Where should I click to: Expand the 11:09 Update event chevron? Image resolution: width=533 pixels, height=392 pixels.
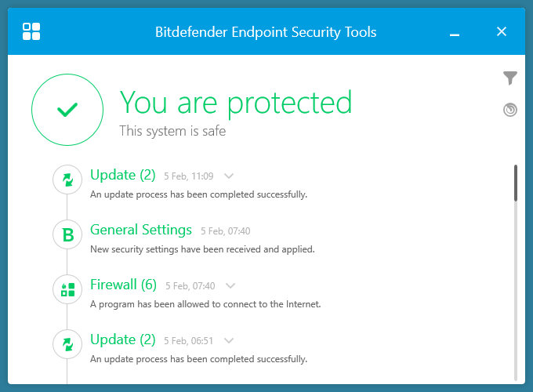[229, 176]
